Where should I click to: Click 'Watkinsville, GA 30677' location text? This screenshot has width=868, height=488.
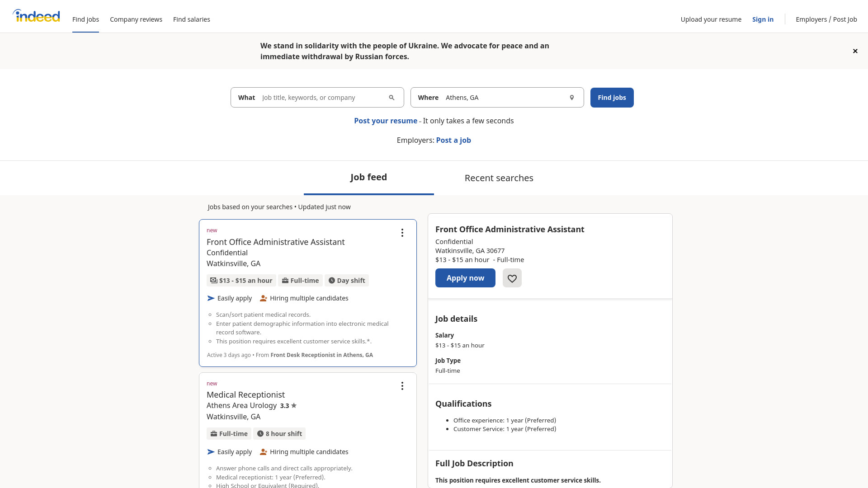(x=470, y=251)
